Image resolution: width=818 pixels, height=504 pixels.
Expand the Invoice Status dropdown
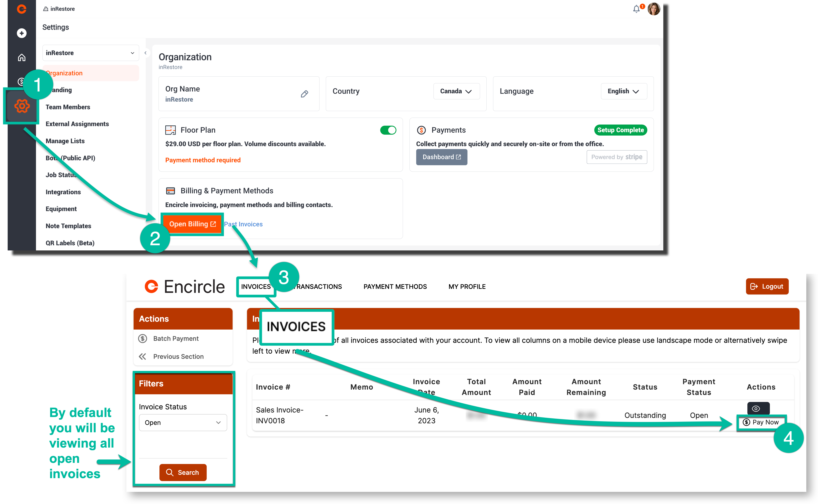[x=183, y=422]
